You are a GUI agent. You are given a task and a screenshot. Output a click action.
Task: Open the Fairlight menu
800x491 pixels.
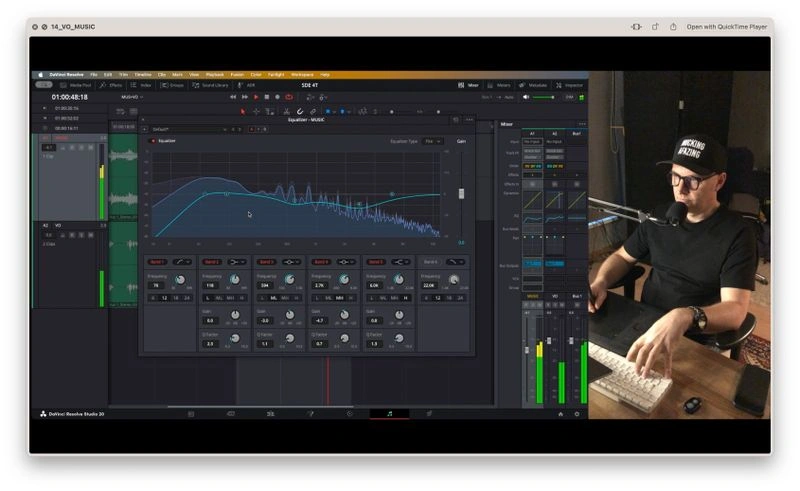point(276,75)
